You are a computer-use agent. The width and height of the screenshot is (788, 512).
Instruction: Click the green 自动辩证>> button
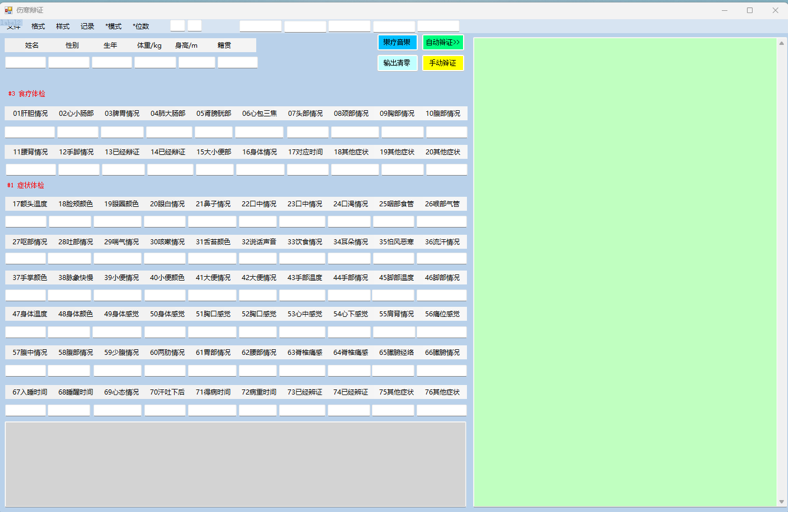[x=442, y=43]
